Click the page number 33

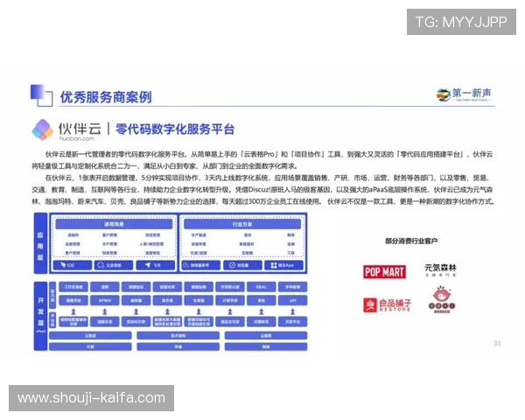pyautogui.click(x=497, y=343)
